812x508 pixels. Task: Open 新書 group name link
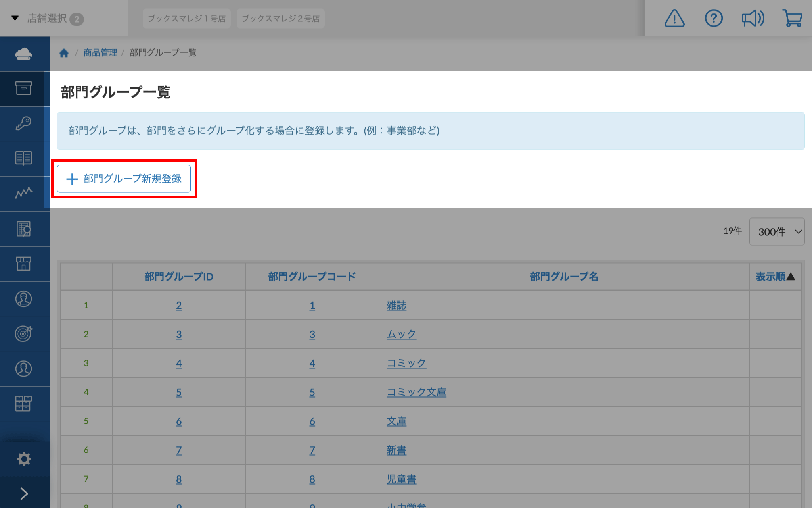396,450
